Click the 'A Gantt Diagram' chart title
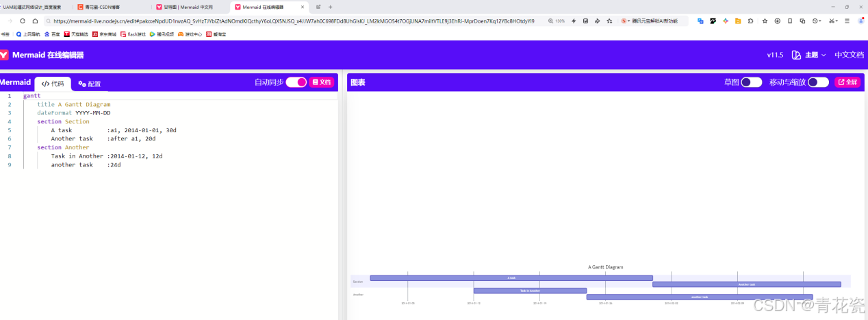 (606, 267)
